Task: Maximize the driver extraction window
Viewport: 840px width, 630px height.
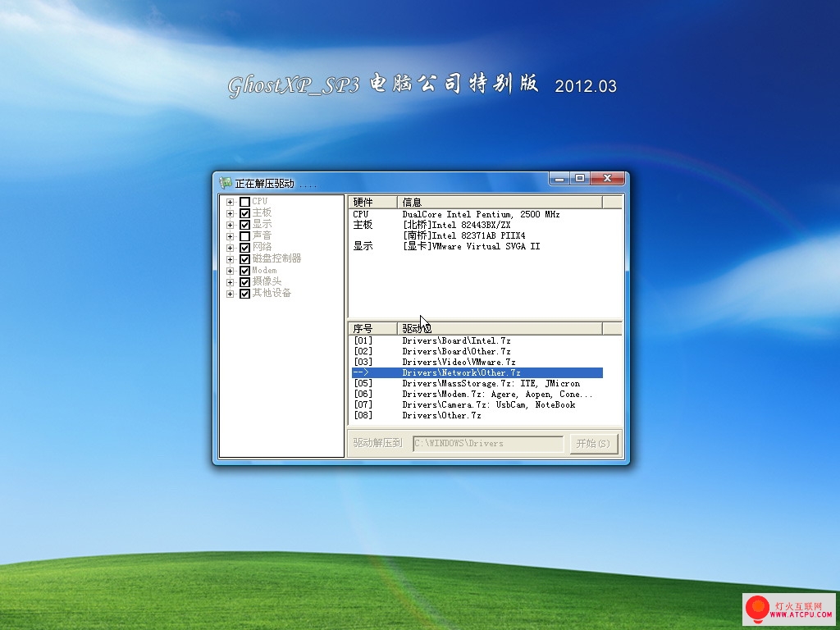Action: [580, 178]
